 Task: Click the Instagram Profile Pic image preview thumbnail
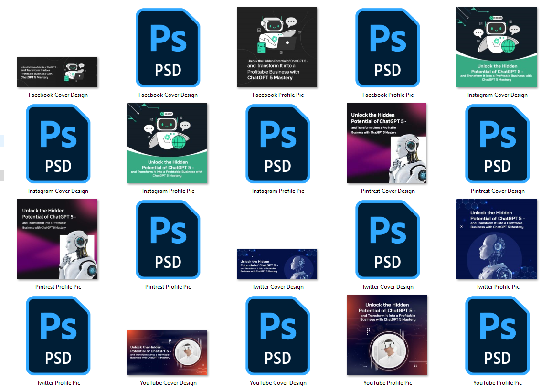click(x=167, y=143)
